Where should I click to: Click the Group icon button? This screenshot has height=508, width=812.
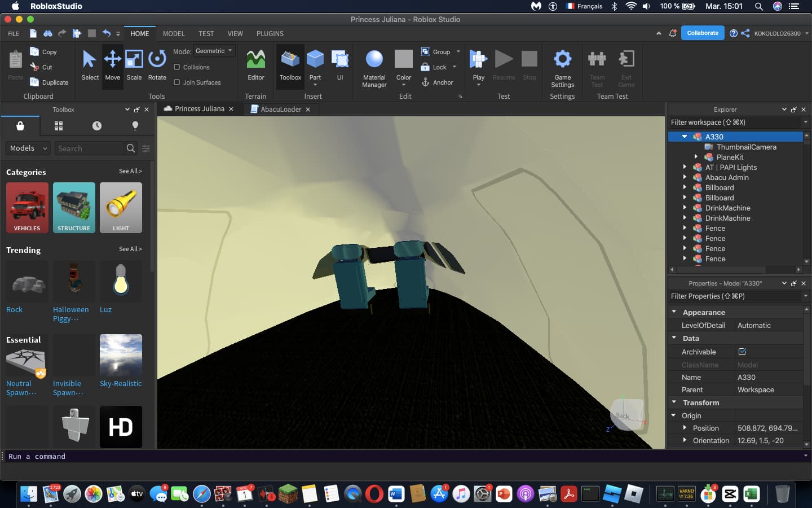coord(435,51)
